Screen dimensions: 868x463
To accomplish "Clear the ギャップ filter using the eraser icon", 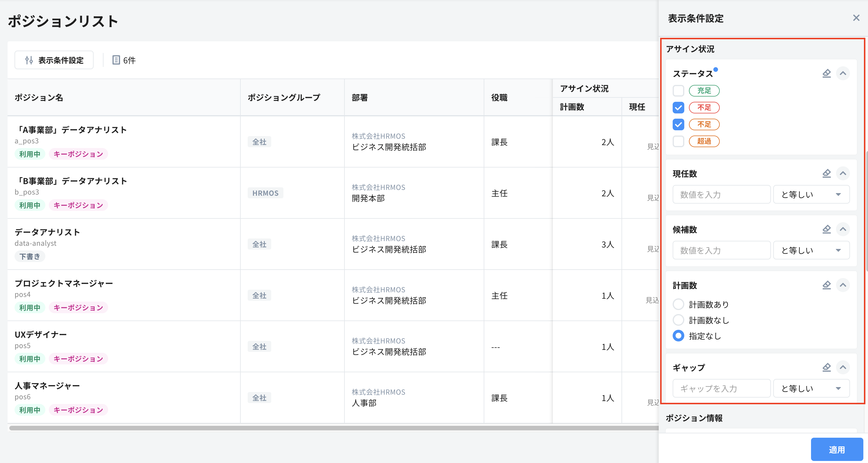I will (826, 367).
